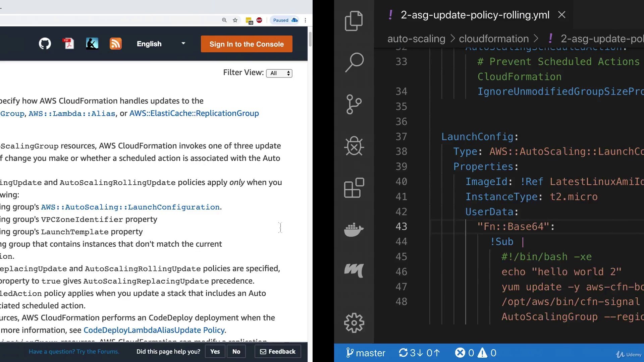Open the AWS::Lambda::Alias link
The image size is (644, 362).
(72, 114)
